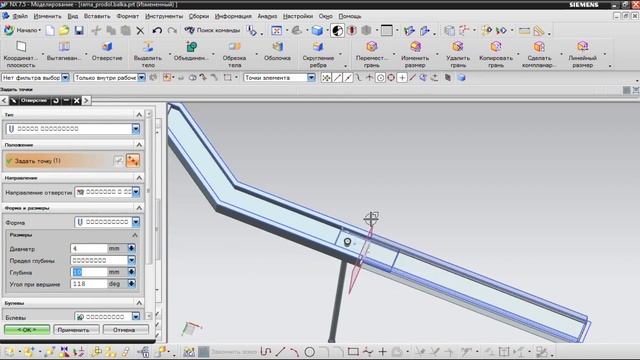Click the Fit view icon
Image resolution: width=640 pixels, height=360 pixels.
[x=276, y=31]
